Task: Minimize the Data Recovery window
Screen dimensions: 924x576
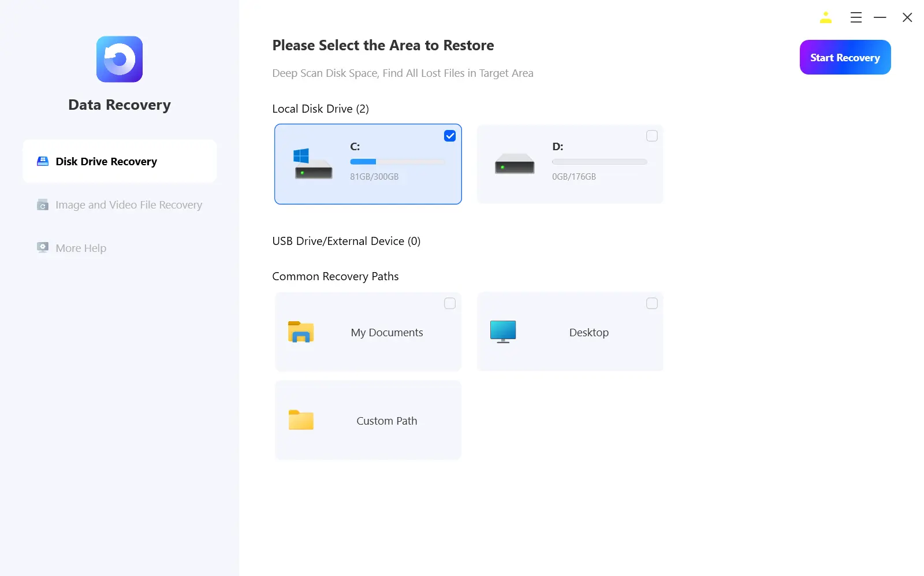Action: tap(880, 18)
